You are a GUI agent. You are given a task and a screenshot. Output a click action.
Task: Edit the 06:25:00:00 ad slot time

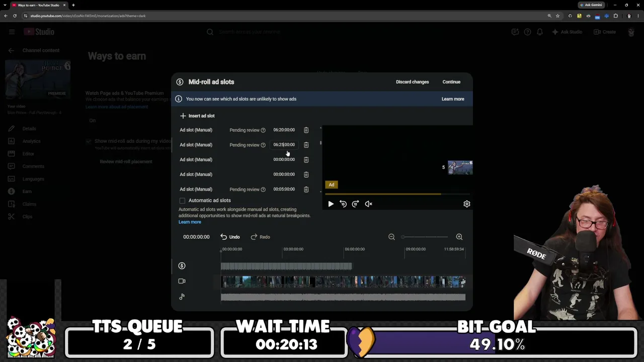click(x=284, y=145)
